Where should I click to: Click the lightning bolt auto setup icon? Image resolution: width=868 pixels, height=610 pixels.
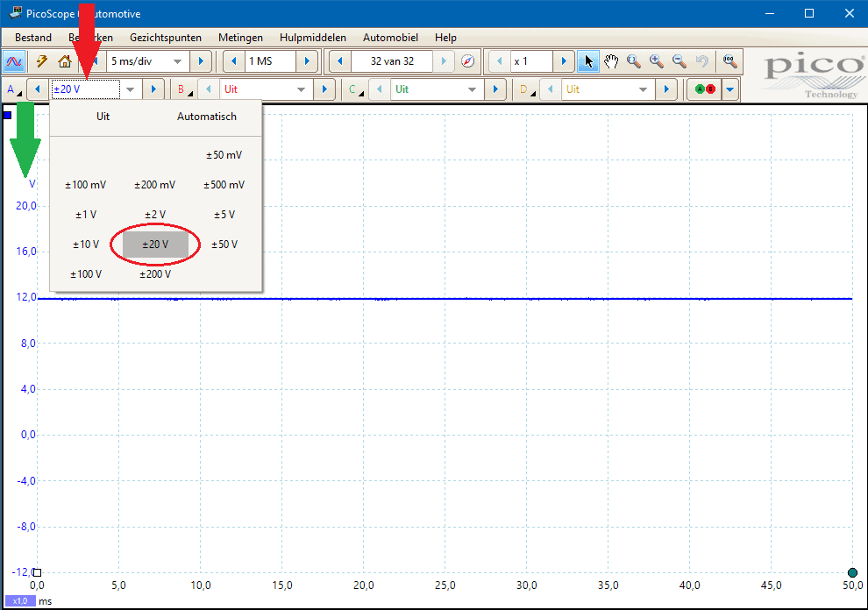(x=41, y=61)
